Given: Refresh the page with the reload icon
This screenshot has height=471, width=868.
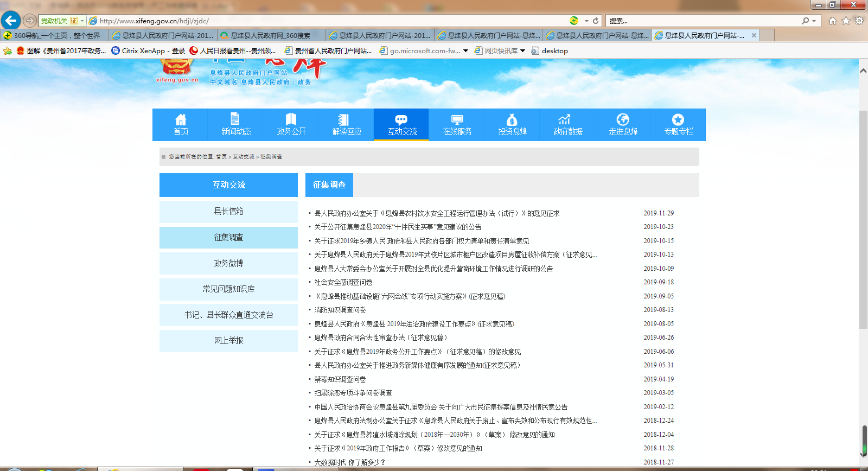Looking at the screenshot, I should (596, 21).
